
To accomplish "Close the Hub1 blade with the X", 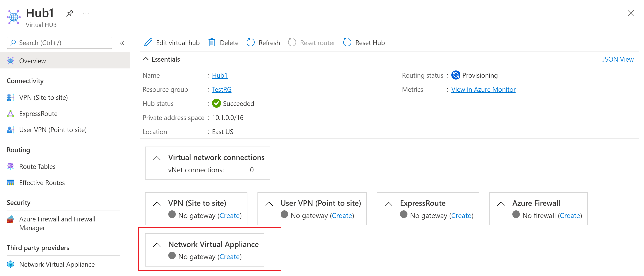I will tap(631, 13).
